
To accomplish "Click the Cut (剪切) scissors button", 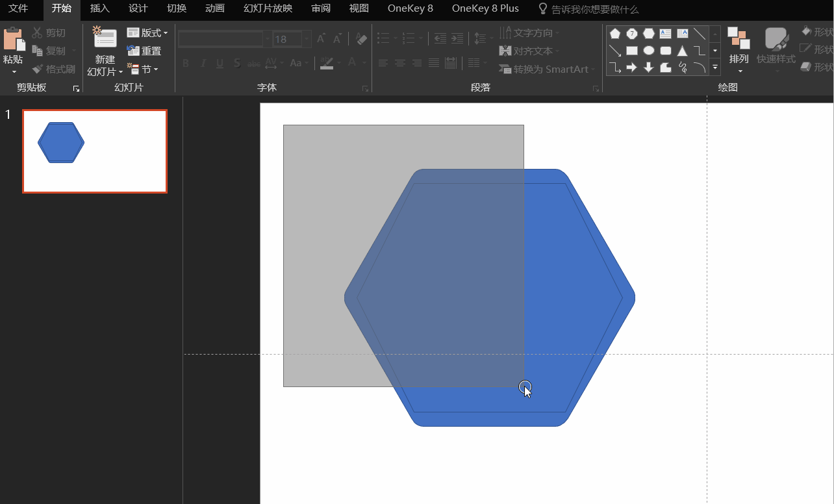I will [49, 32].
